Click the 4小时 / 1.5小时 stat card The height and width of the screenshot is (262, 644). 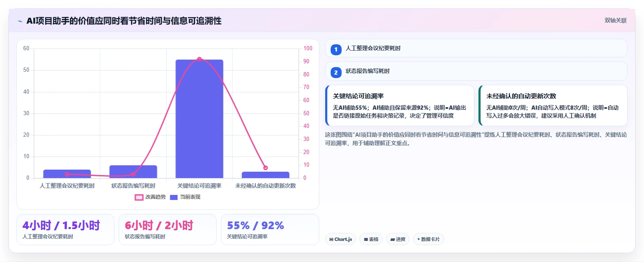(65, 230)
